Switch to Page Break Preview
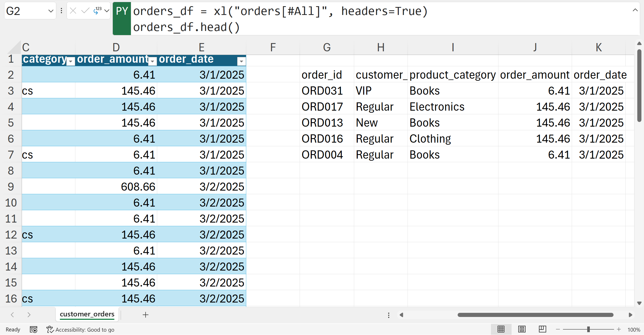The height and width of the screenshot is (335, 644). (x=542, y=329)
